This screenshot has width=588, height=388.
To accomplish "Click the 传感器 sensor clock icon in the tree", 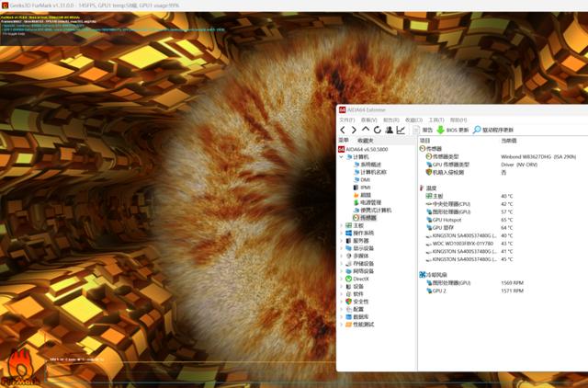I will [x=356, y=218].
